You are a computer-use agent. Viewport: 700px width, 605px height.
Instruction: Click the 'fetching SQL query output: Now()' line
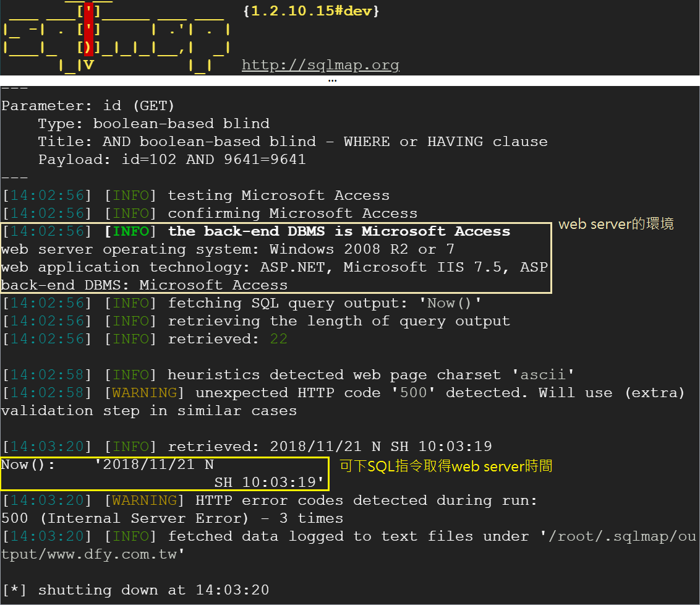tap(242, 303)
